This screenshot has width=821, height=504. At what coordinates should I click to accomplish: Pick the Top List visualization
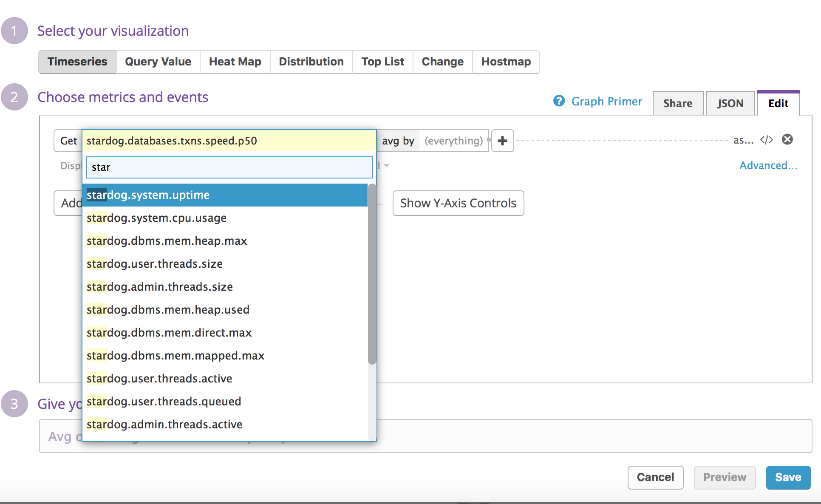[x=382, y=62]
